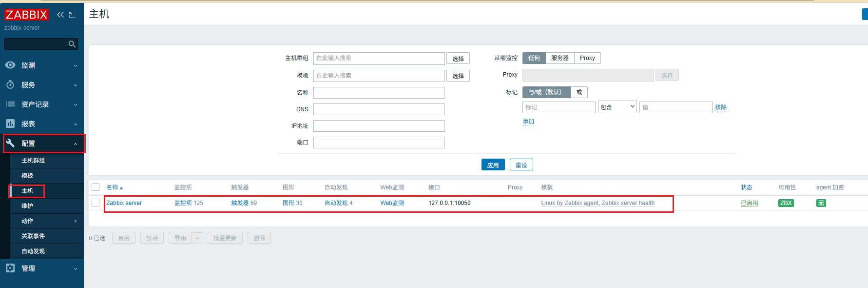Screen dimensions: 868x288
Task: Click the 已启用 status link
Action: pos(750,203)
